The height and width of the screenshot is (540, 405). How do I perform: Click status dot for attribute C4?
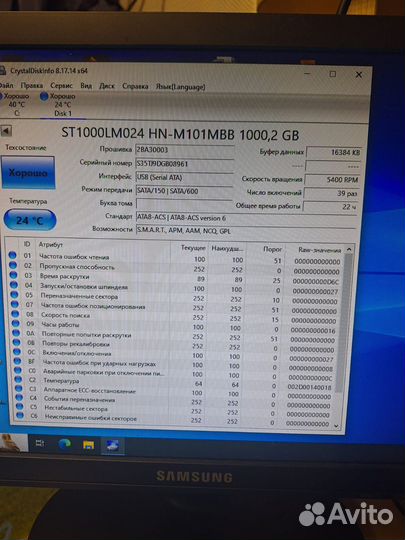tap(19, 397)
